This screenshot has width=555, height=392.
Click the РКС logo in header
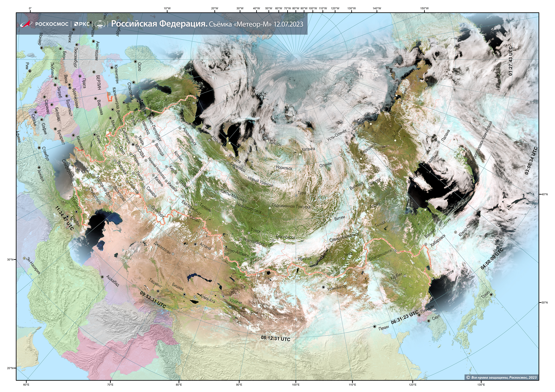(x=82, y=24)
